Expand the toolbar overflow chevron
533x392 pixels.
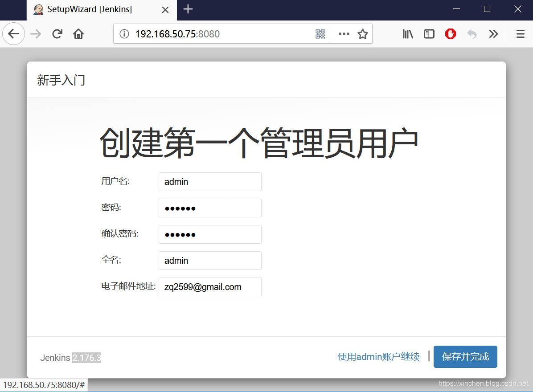(x=493, y=33)
